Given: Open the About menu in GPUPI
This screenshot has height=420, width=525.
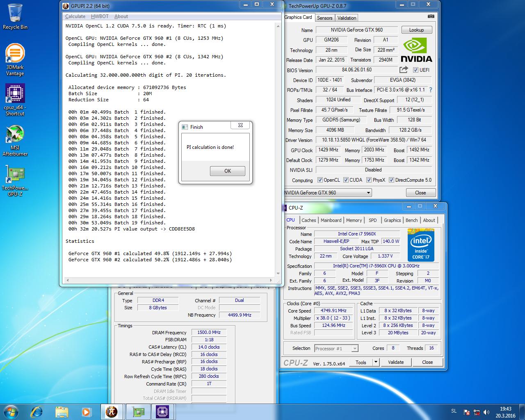Looking at the screenshot, I should [x=121, y=16].
